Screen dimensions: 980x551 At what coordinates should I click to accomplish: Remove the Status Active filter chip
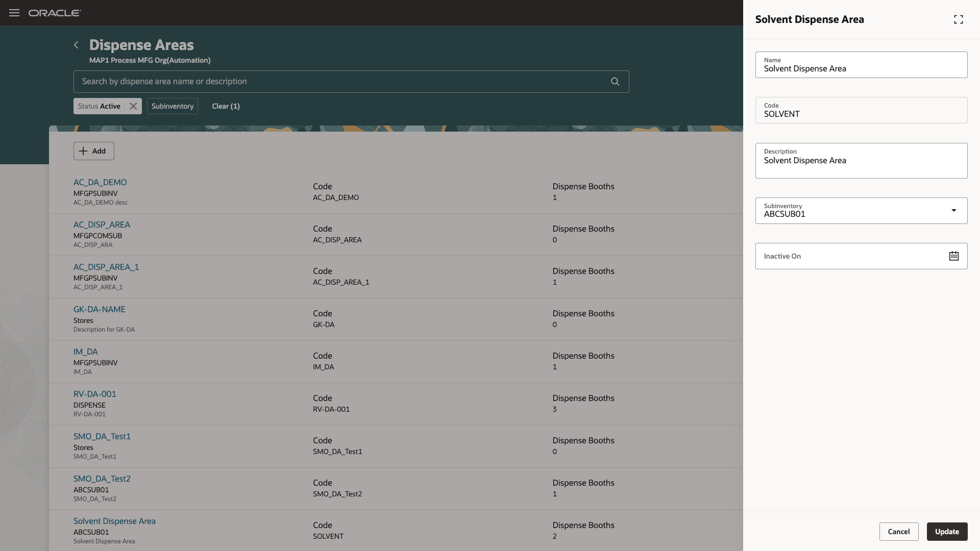133,106
